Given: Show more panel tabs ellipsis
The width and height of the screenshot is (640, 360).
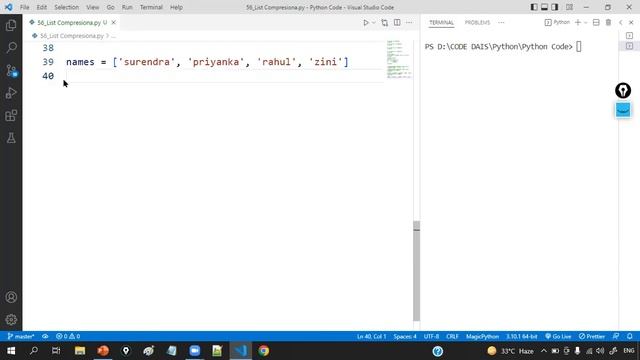Looking at the screenshot, I should (x=501, y=23).
